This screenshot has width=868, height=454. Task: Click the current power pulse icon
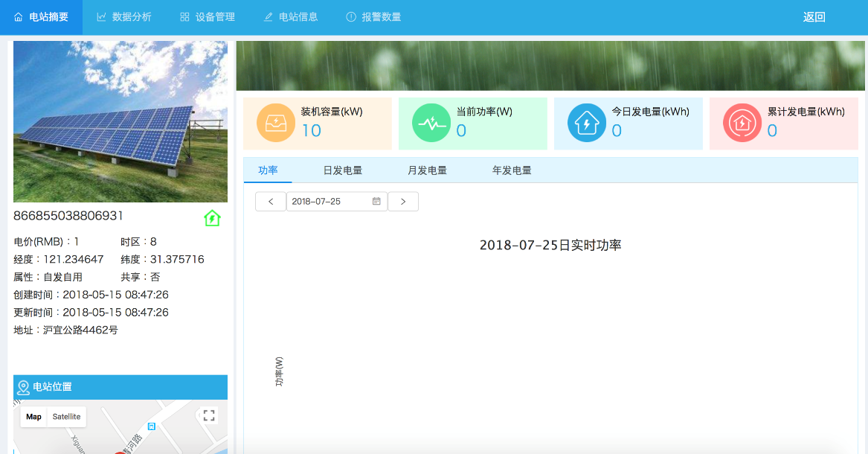[x=431, y=123]
